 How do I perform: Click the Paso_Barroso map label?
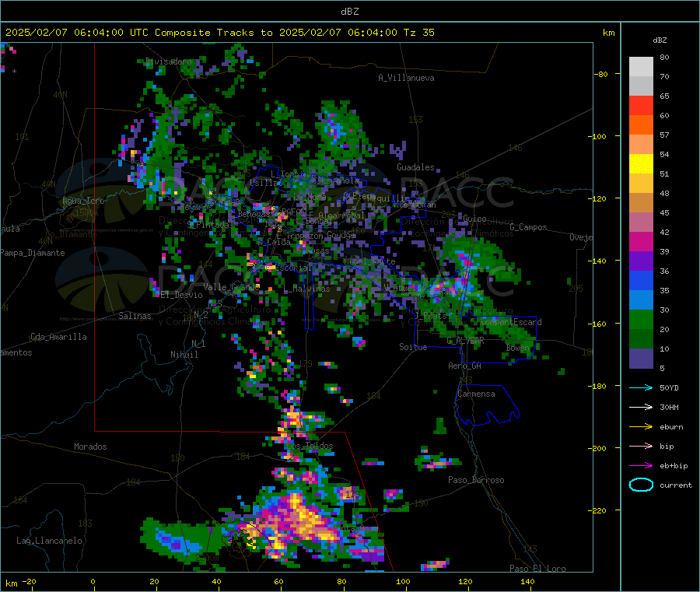point(476,480)
